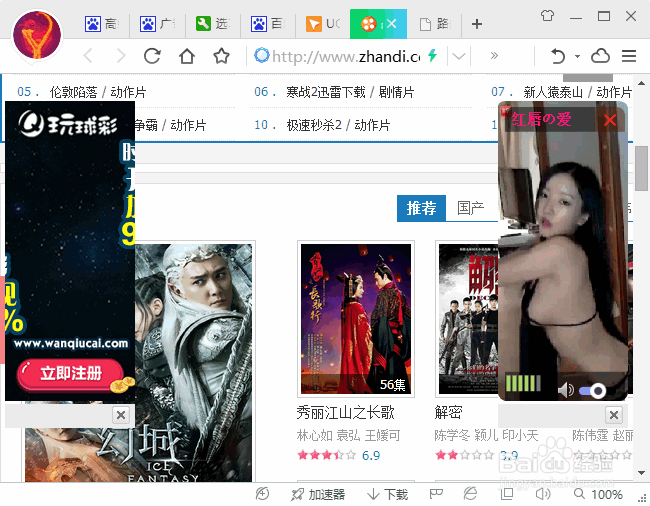Click the 陈学冬 颖儿 印小天 cast line

[x=486, y=436]
